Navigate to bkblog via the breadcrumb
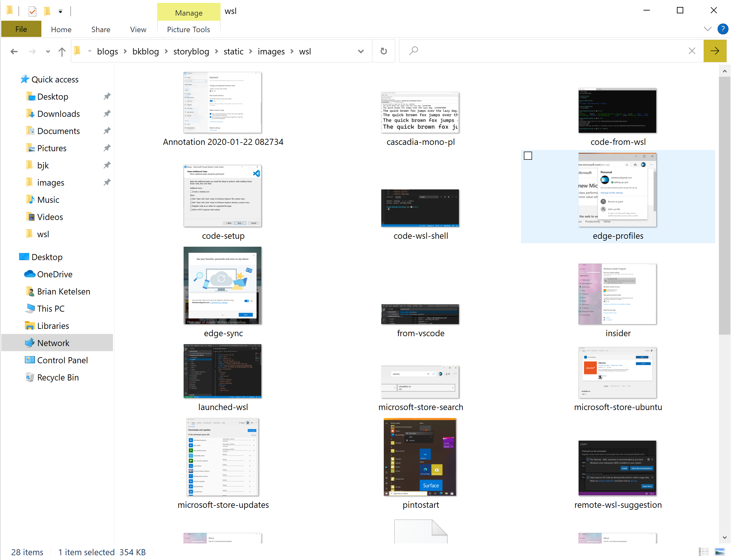The width and height of the screenshot is (731, 560). pyautogui.click(x=146, y=51)
